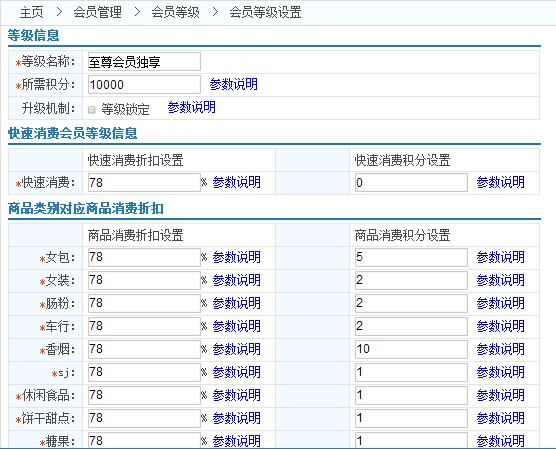Go to 会员管理 breadcrumb
Viewport: 556px width, 449px height.
tap(98, 12)
